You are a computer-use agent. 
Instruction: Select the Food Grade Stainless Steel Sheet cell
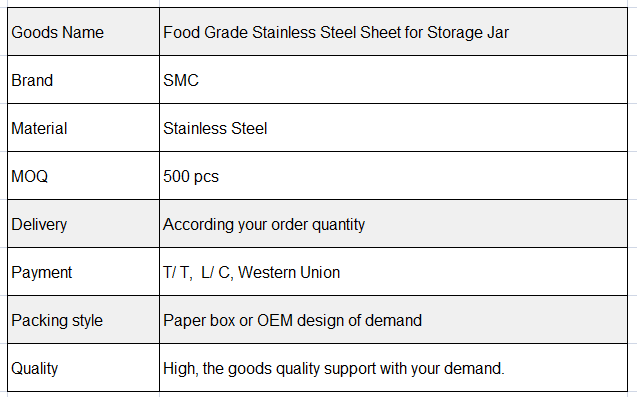(393, 32)
